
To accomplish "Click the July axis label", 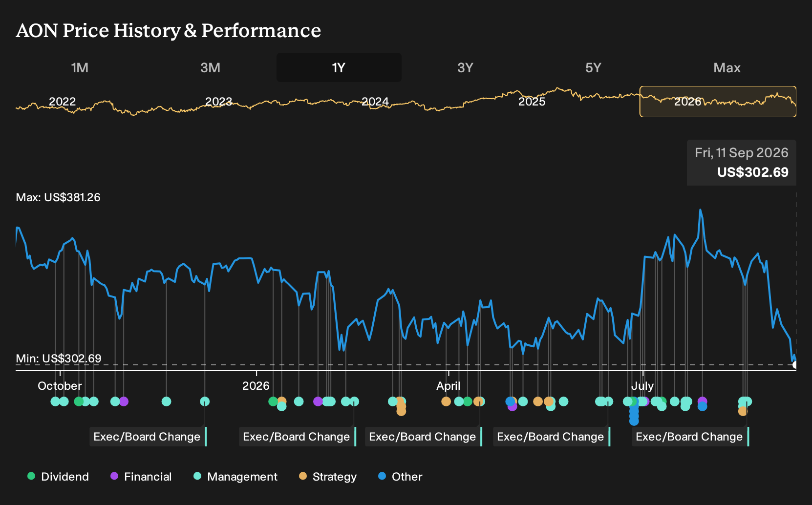I will tap(642, 386).
